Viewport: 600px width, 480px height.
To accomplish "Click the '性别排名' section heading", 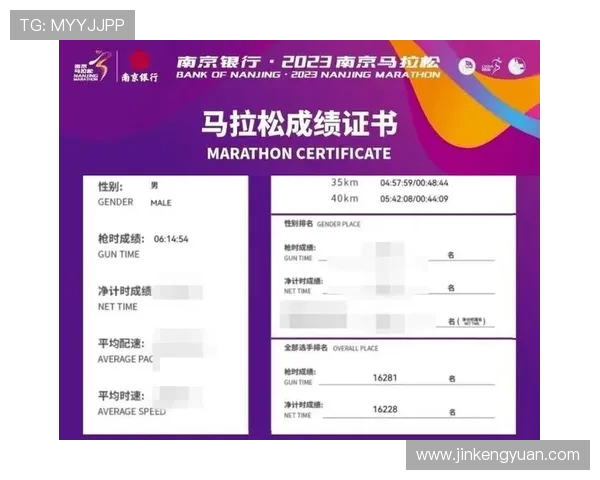I will (x=298, y=224).
